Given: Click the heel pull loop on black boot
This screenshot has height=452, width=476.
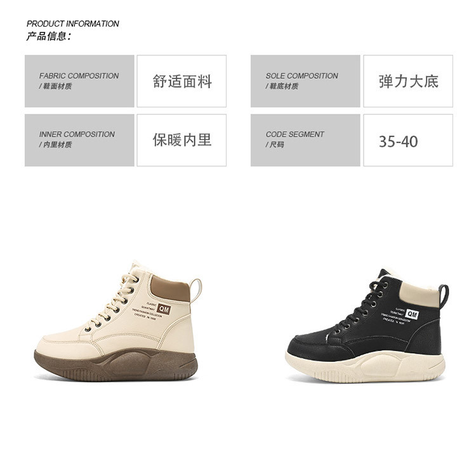Looking at the screenshot, I should [444, 296].
